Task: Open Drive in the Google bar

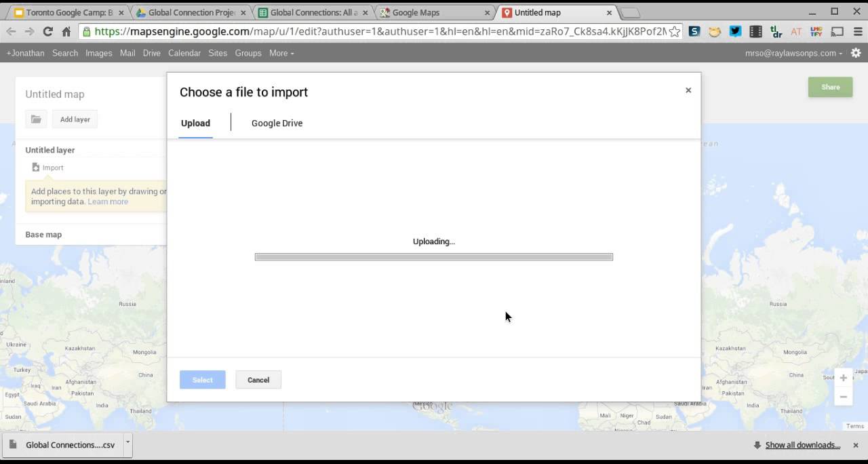Action: pos(152,53)
